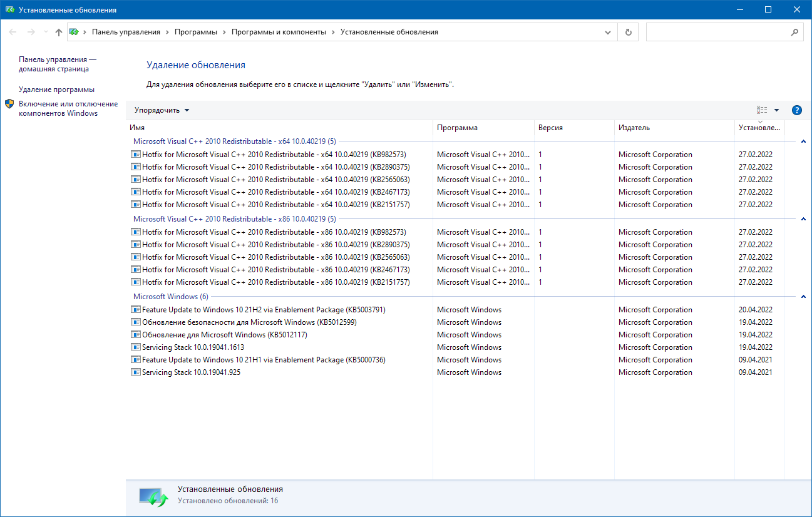Open the Help question mark button
The width and height of the screenshot is (812, 517).
click(797, 110)
